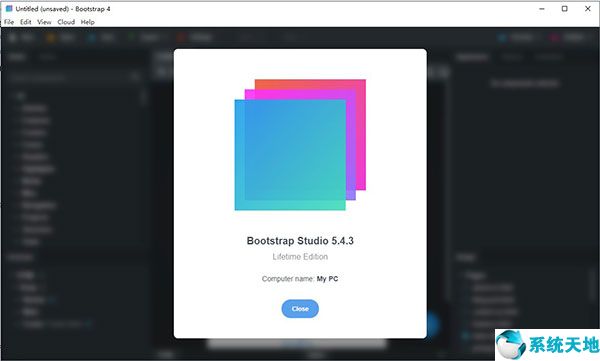Click the stacked-squares Bootstrap Studio logo

pos(300,145)
